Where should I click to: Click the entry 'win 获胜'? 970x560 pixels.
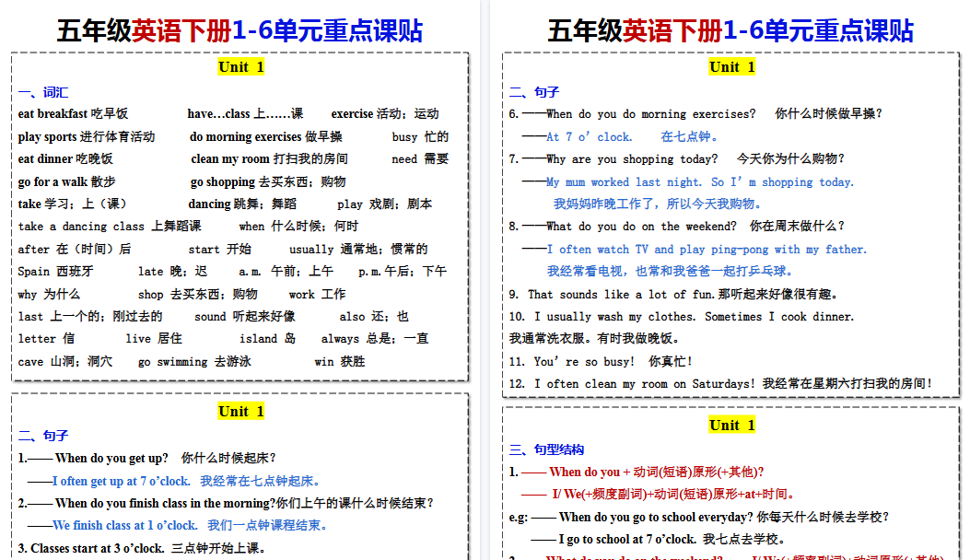[340, 362]
